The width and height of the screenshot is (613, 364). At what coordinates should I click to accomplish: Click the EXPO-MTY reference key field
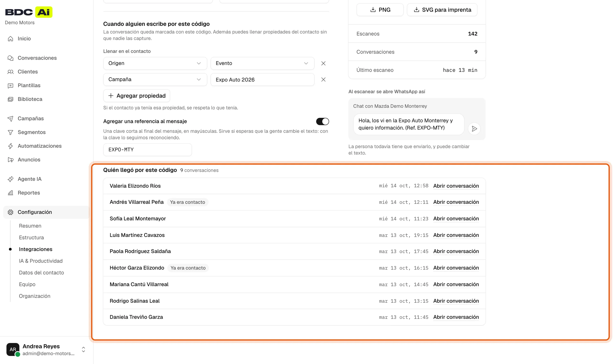147,150
